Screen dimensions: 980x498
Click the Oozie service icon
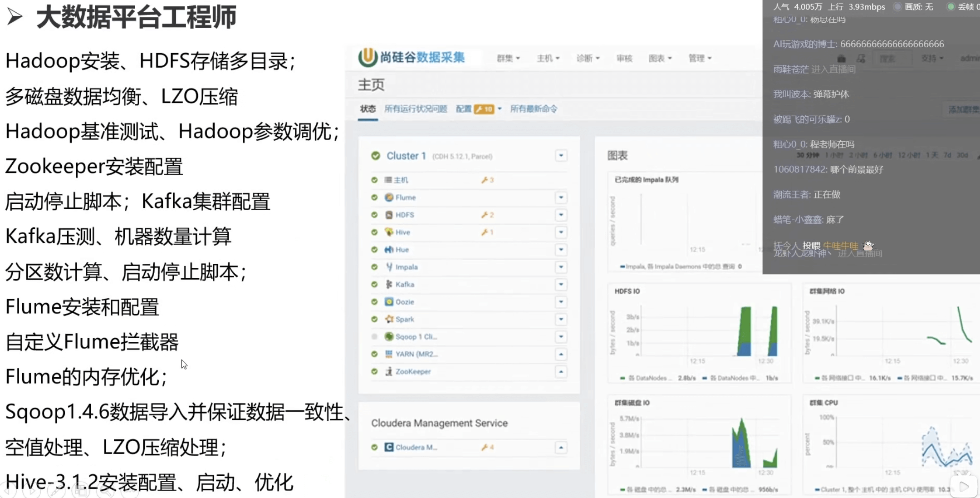389,302
